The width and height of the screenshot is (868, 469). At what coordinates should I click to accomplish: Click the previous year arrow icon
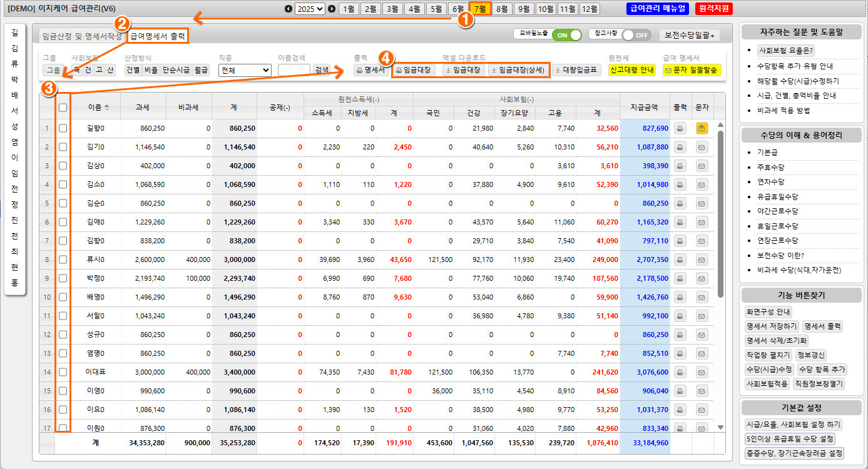(288, 9)
